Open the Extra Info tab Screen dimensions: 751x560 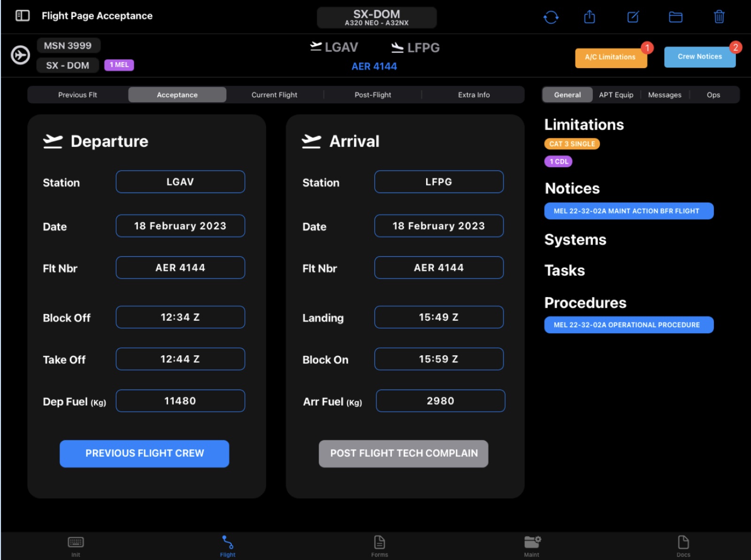pos(474,95)
